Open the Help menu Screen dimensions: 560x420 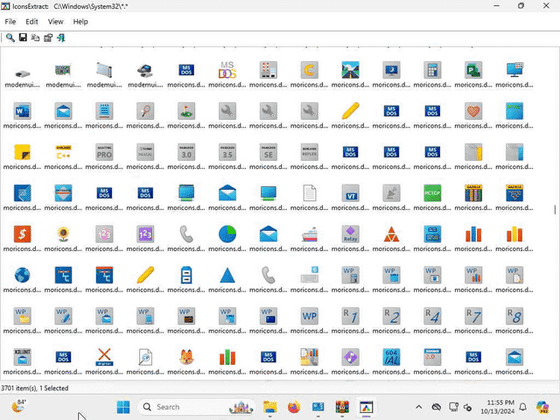point(81,22)
